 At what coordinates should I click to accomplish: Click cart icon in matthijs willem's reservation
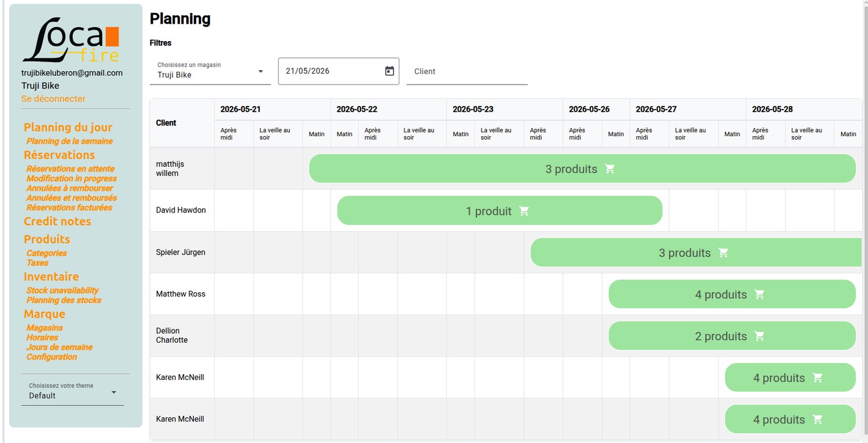click(x=609, y=169)
